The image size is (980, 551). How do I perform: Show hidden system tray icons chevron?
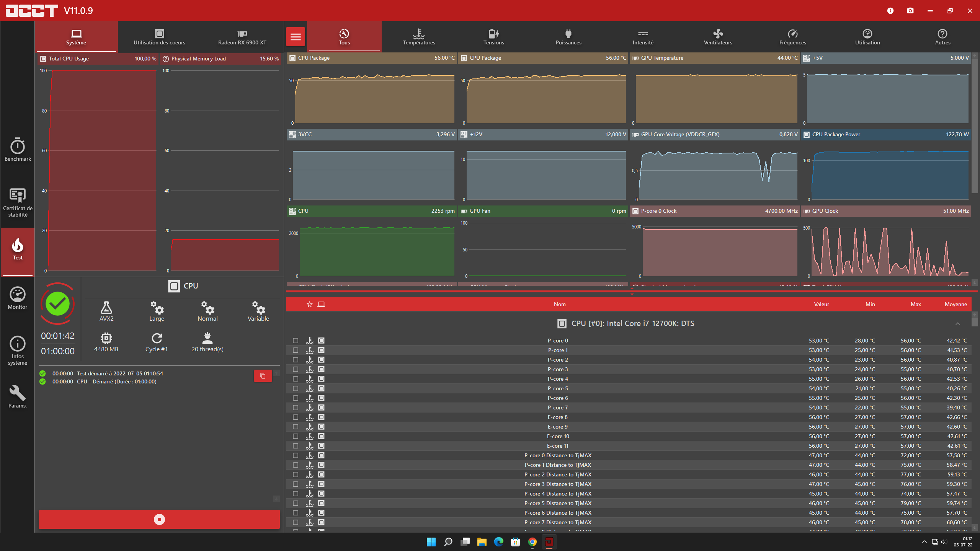924,542
